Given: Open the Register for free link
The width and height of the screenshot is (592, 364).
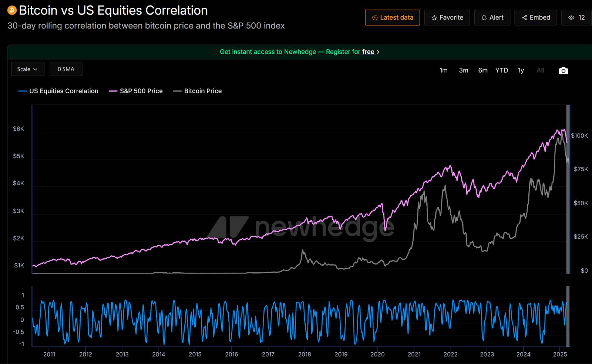Looking at the screenshot, I should coord(350,52).
